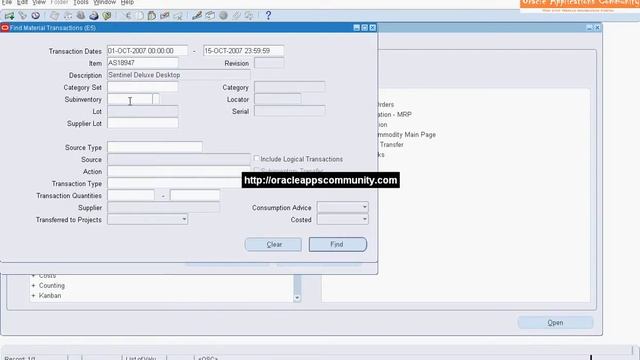The height and width of the screenshot is (360, 640).
Task: Click the Show Navigator toolbar icon
Action: pos(36,16)
